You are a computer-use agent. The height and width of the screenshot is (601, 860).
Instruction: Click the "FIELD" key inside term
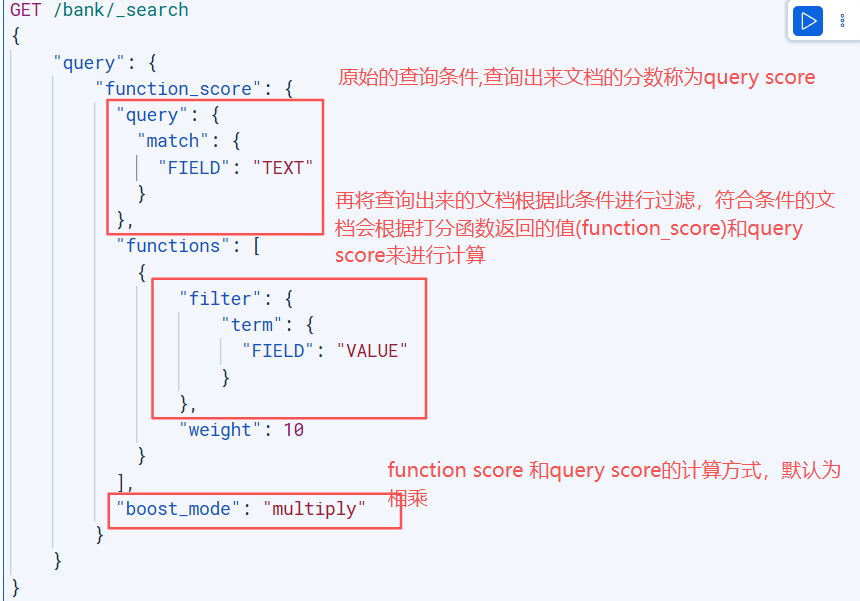[278, 351]
